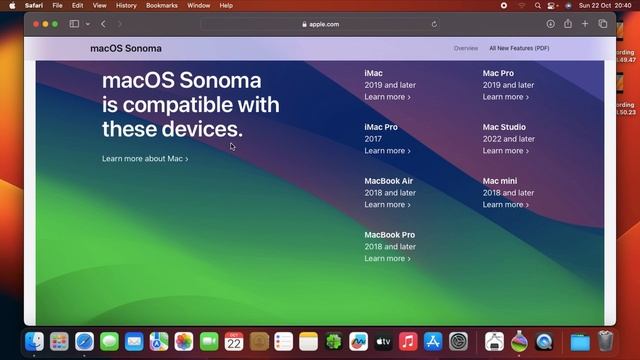Open Apple TV from the Dock
640x360 pixels.
click(383, 341)
